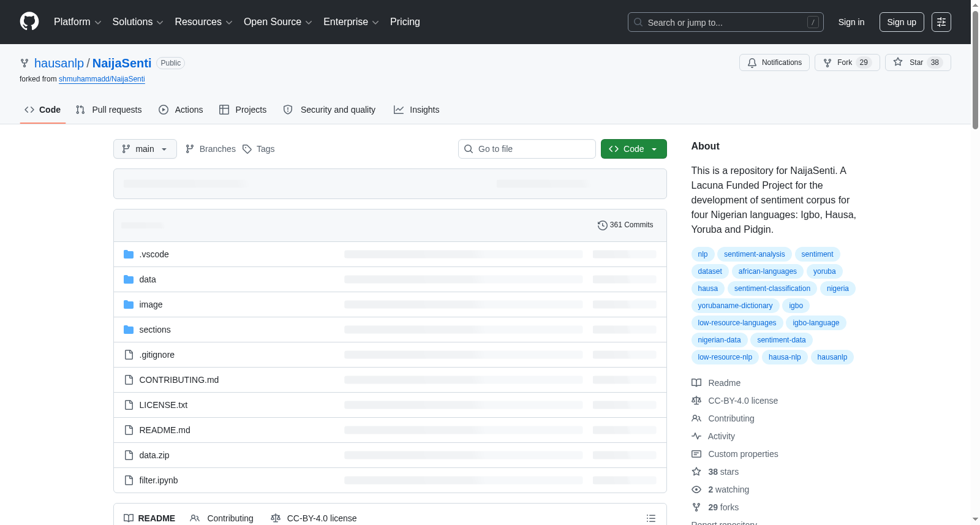
Task: Click the note icon beside Custom properties
Action: point(696,454)
